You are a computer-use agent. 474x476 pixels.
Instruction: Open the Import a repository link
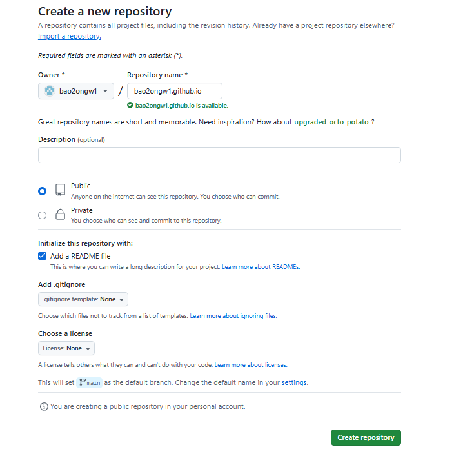70,36
